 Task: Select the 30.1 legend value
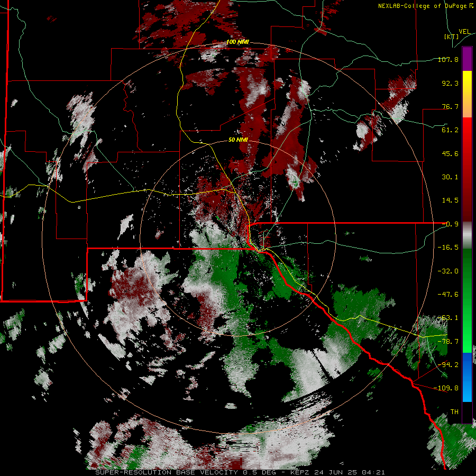tap(450, 177)
